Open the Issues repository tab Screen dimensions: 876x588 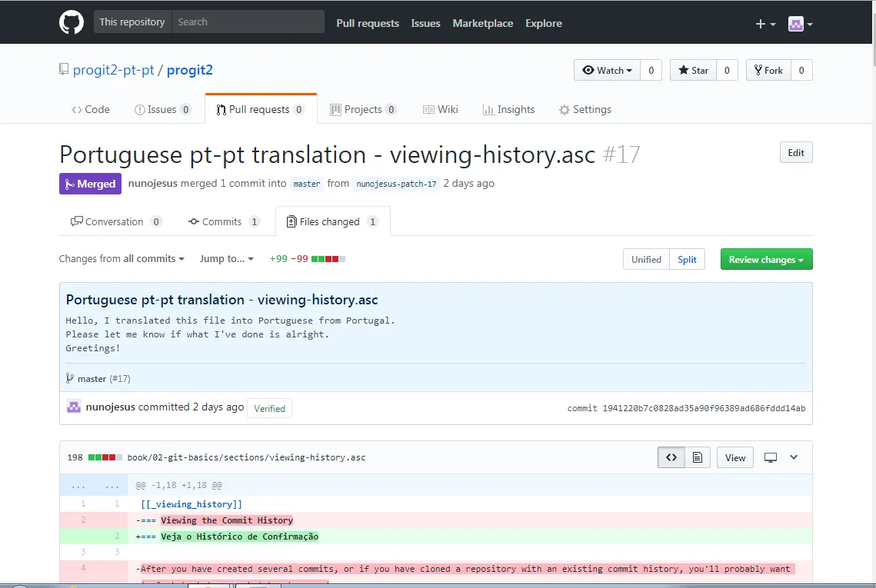click(162, 109)
